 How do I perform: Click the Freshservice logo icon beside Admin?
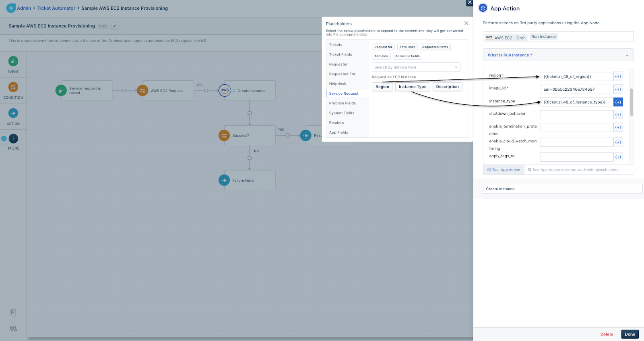coord(11,8)
